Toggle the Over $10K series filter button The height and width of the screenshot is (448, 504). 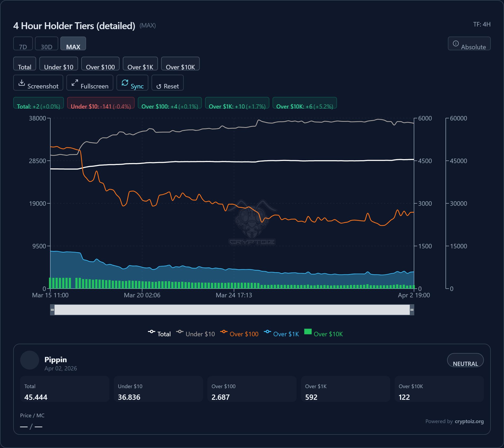click(x=180, y=64)
